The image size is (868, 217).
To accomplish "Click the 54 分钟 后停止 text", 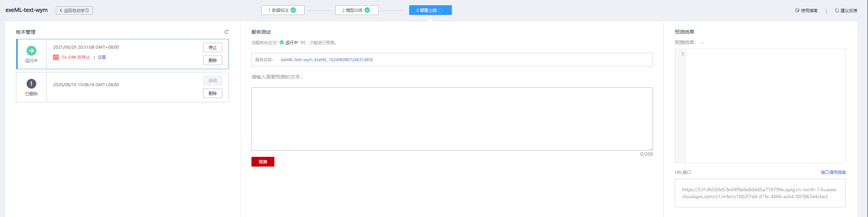I will tap(76, 57).
